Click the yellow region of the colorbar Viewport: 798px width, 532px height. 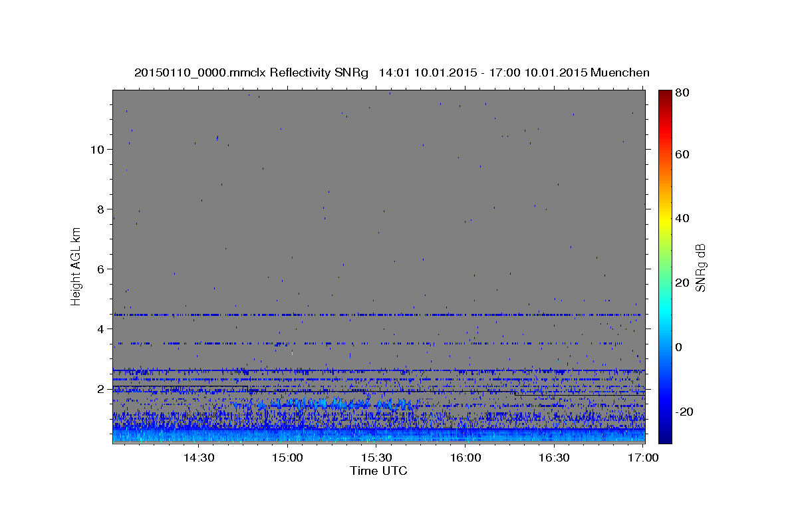[x=665, y=218]
